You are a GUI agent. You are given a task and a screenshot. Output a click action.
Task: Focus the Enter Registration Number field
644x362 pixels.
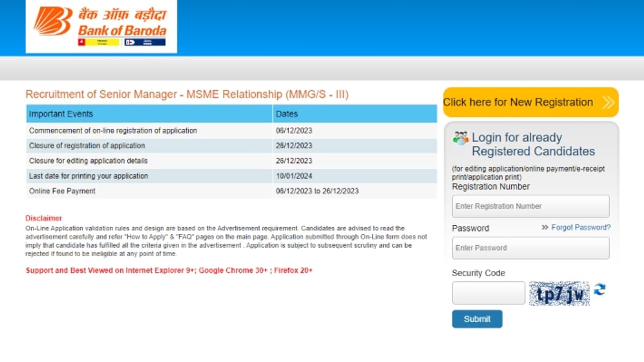(x=530, y=206)
